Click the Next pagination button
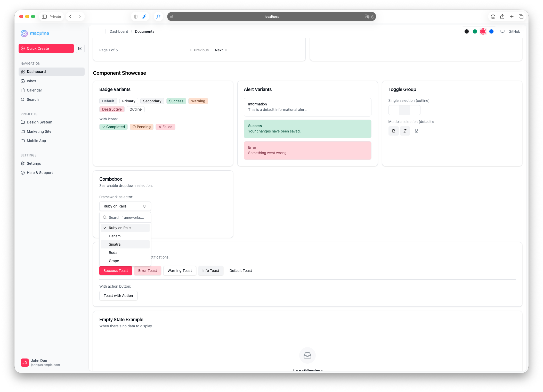 click(219, 50)
